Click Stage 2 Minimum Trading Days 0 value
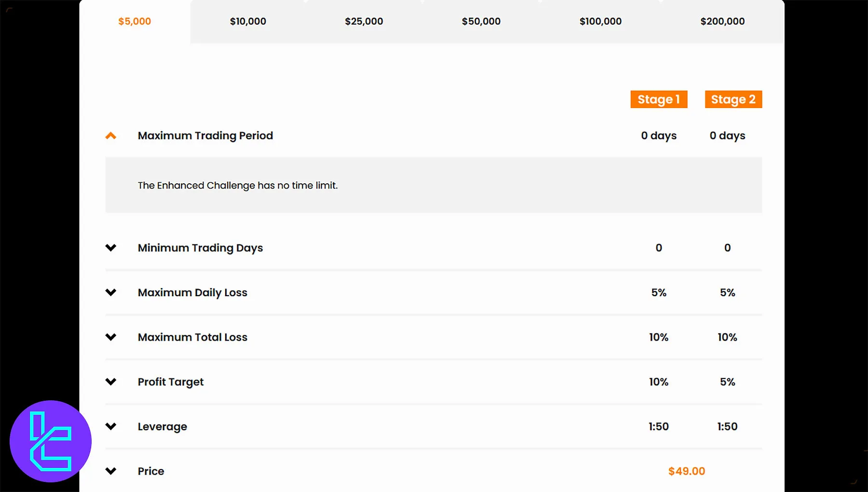The height and width of the screenshot is (492, 868). pyautogui.click(x=727, y=248)
